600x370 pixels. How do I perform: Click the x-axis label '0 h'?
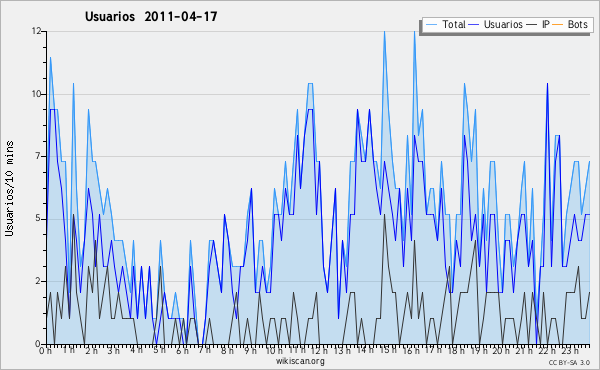click(46, 350)
